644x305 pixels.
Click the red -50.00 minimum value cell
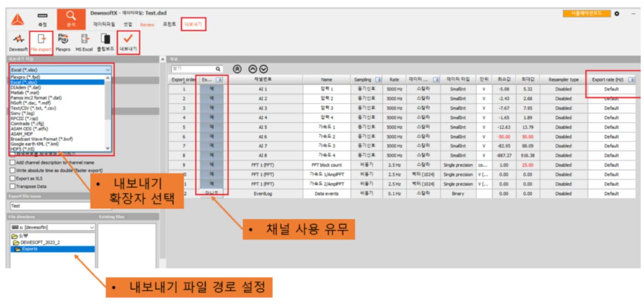point(504,136)
